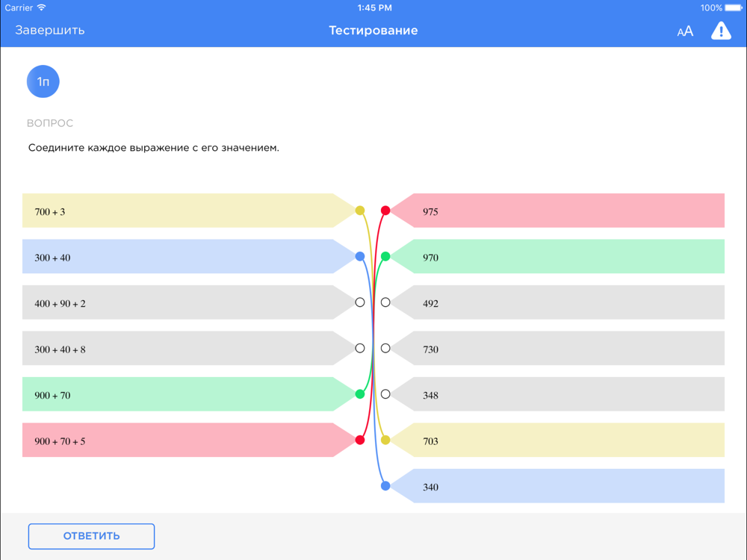Screen dimensions: 747x560
Task: Click the green dot of 900 + 70
Action: [360, 393]
